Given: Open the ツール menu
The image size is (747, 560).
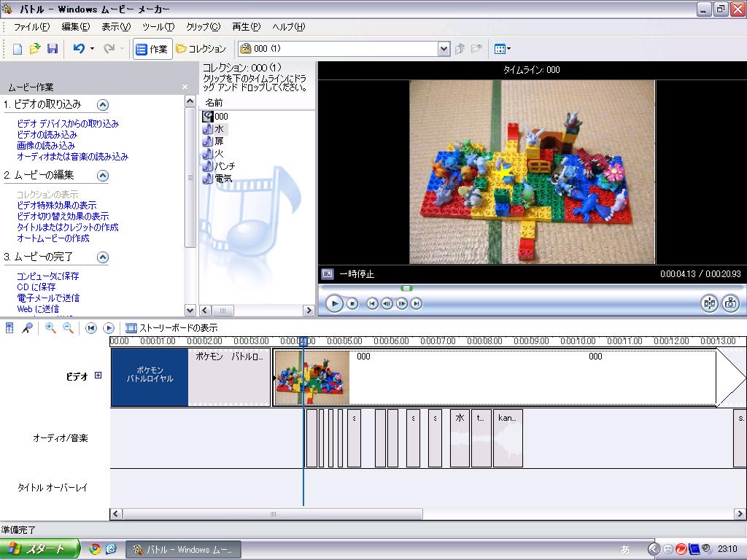Looking at the screenshot, I should point(158,27).
